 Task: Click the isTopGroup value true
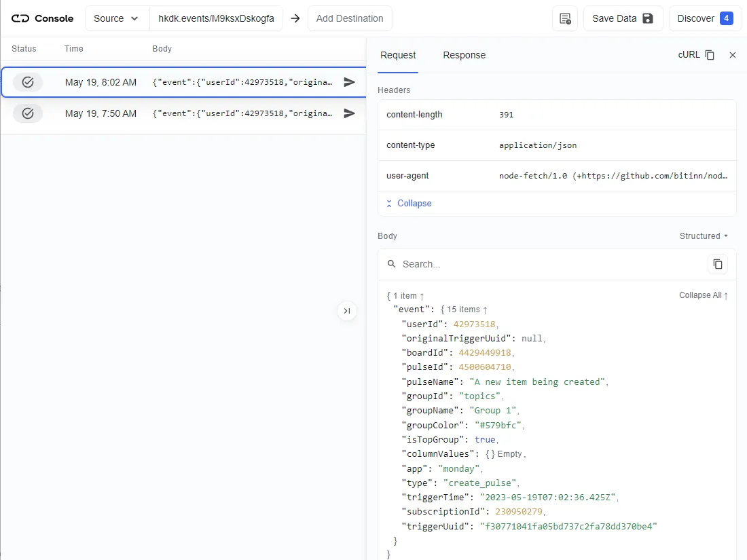[485, 440]
